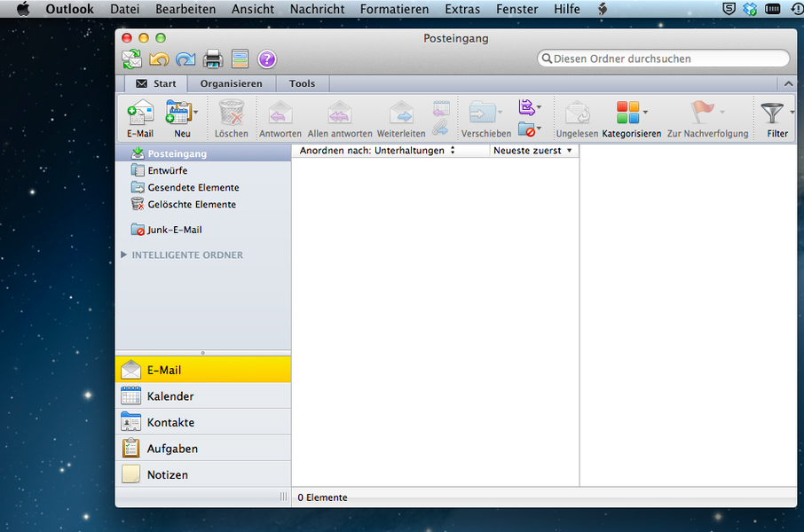The image size is (804, 532).
Task: Switch to the Notizen view
Action: tap(203, 474)
